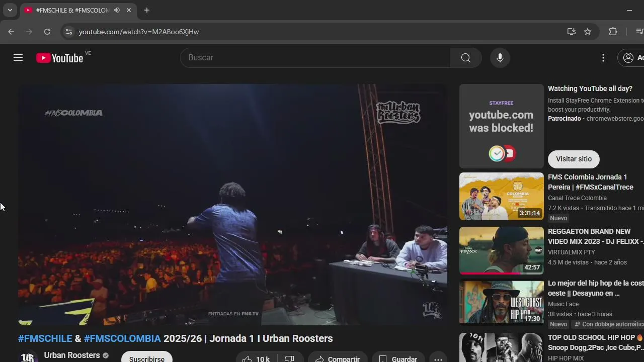Go to YouTube home via logo

tap(59, 58)
